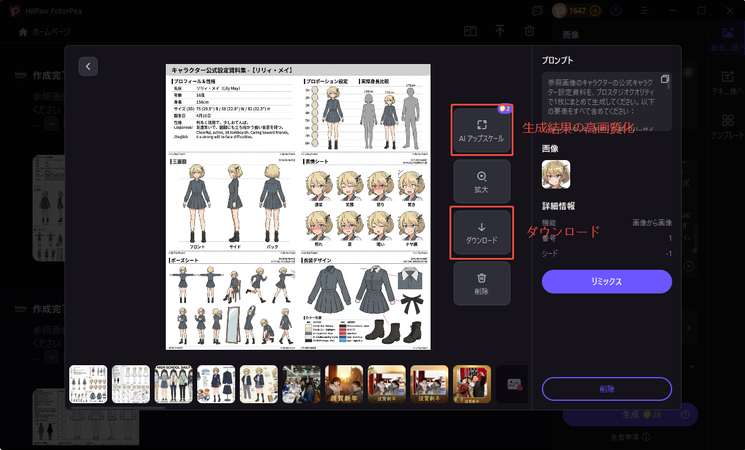
Task: Click the 拡大 magnifier button
Action: tap(481, 182)
